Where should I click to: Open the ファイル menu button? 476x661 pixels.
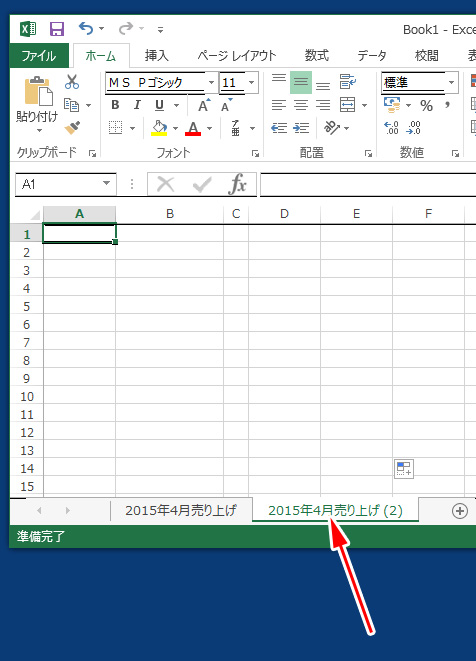coord(39,56)
